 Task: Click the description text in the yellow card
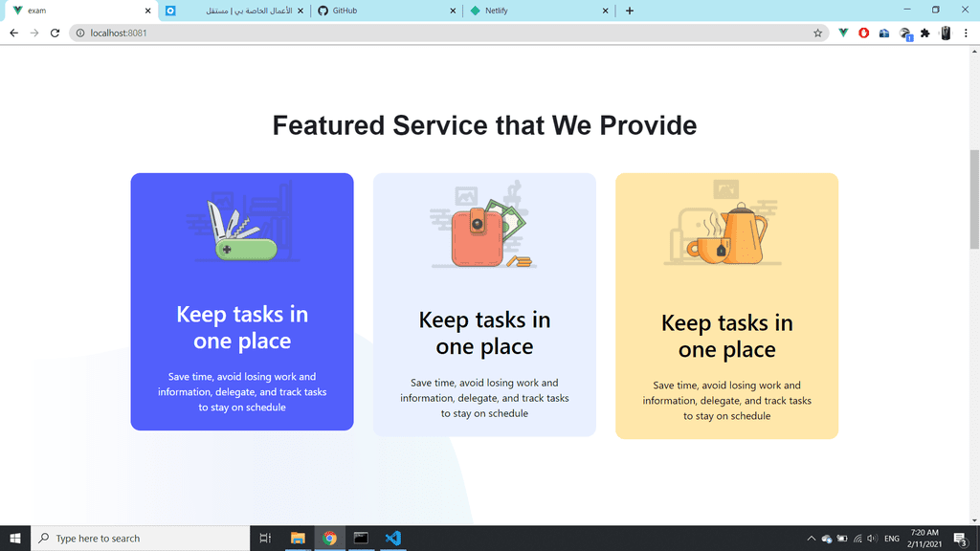pyautogui.click(x=727, y=401)
